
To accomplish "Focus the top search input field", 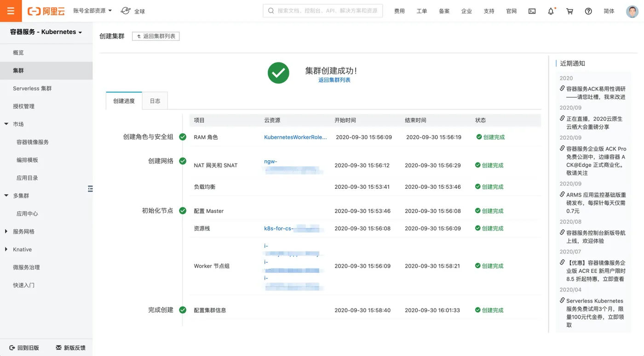I will coord(323,11).
